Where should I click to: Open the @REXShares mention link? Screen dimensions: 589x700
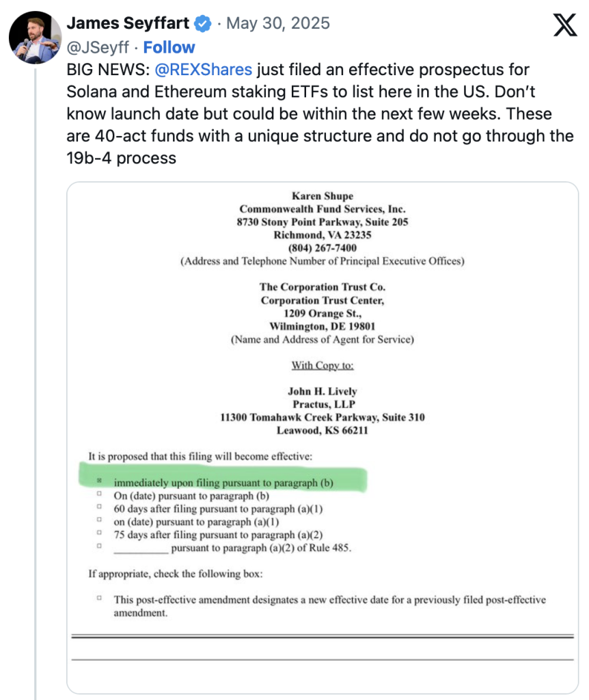point(203,70)
